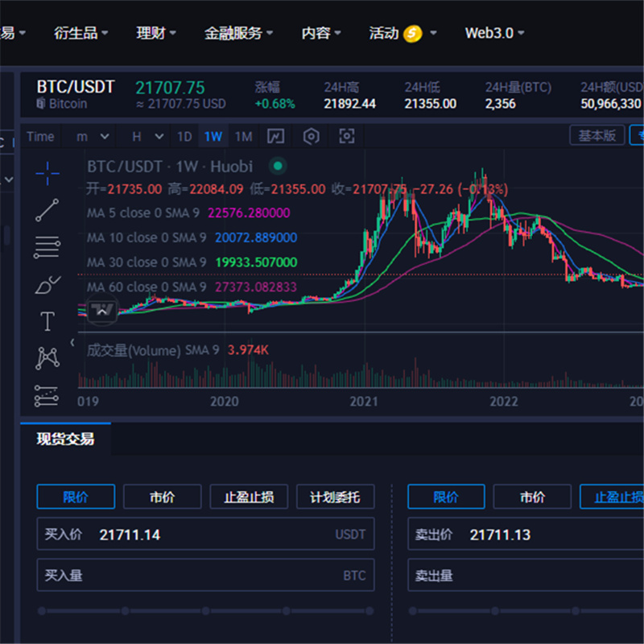This screenshot has width=644, height=644.
Task: Select the 1M chart interval
Action: [244, 136]
